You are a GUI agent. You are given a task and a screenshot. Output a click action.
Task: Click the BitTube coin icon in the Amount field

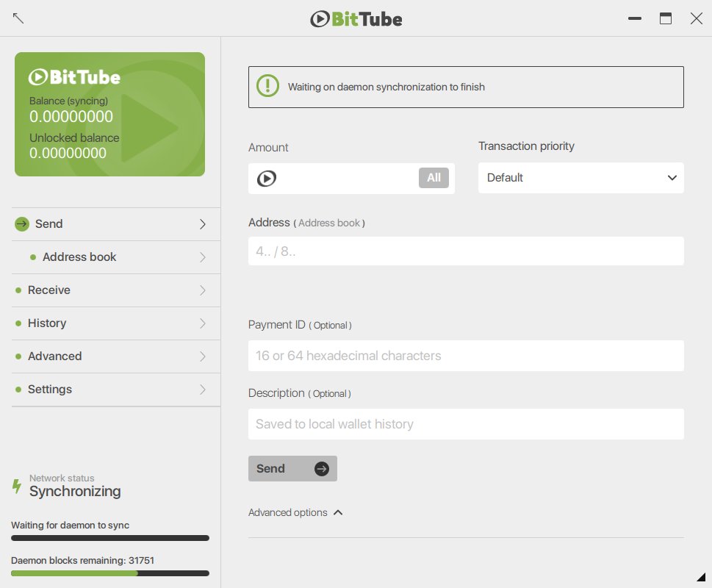click(267, 179)
